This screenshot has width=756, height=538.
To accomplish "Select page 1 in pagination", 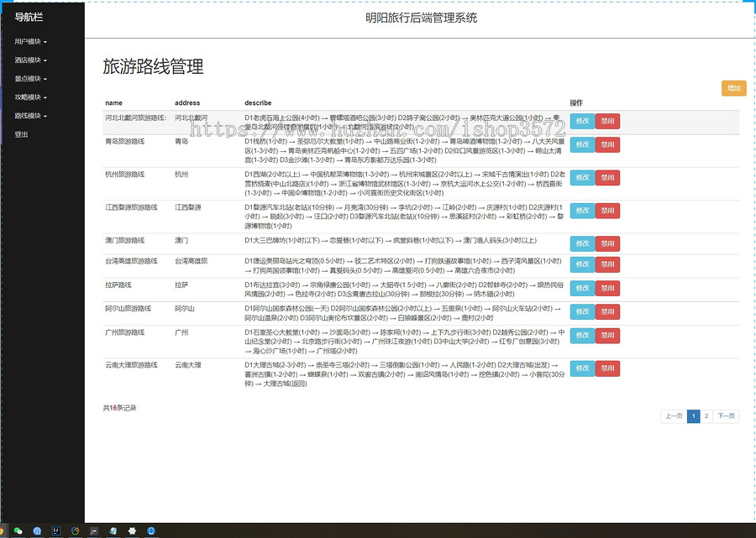I will tap(693, 416).
